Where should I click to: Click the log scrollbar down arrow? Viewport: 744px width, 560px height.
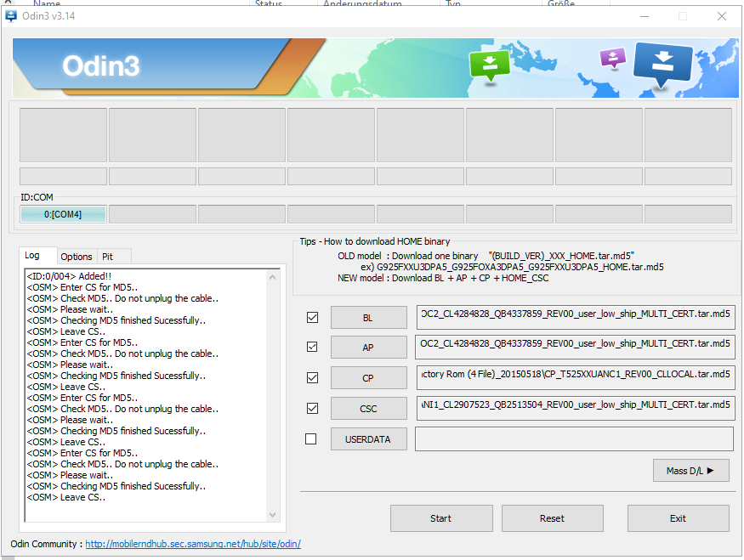pyautogui.click(x=272, y=514)
